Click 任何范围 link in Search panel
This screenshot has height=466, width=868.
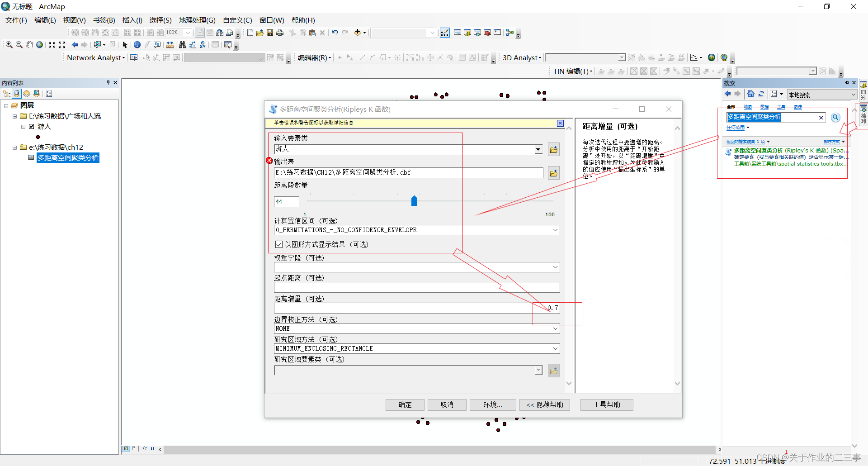[736, 128]
